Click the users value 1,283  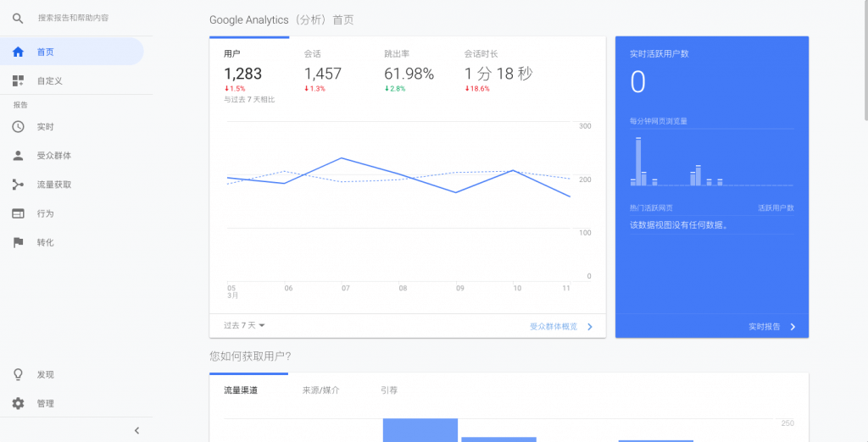tap(242, 74)
